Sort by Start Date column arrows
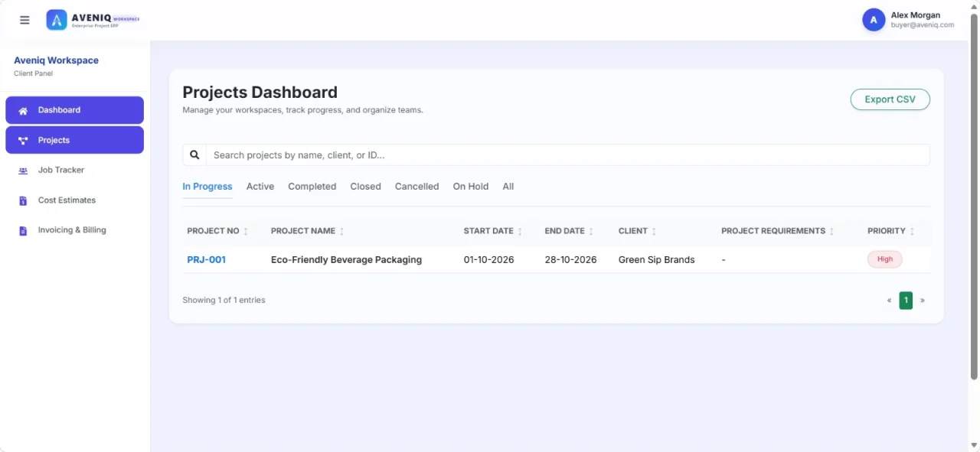This screenshot has height=452, width=980. tap(520, 231)
